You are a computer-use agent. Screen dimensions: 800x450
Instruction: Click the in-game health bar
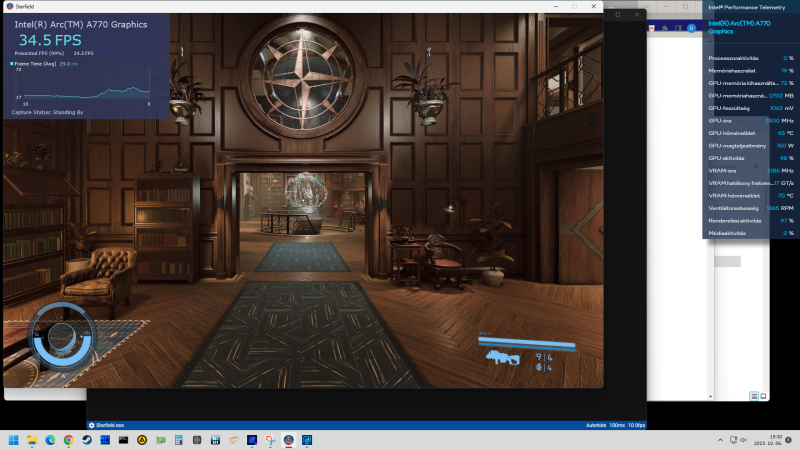coord(527,343)
